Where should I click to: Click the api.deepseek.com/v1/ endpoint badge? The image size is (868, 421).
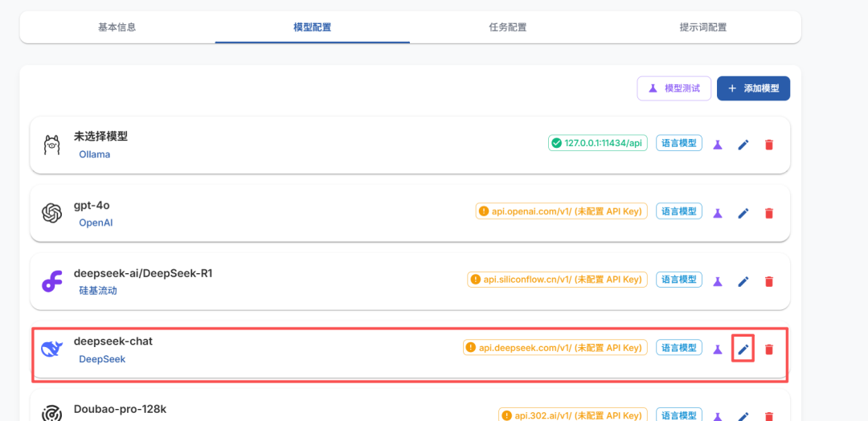point(555,347)
